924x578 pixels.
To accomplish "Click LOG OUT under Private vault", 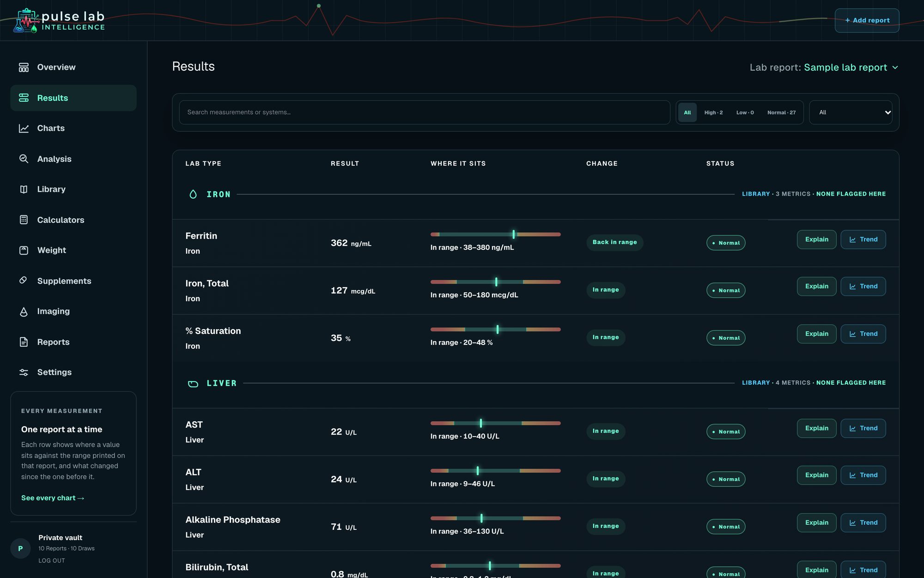I will tap(52, 561).
